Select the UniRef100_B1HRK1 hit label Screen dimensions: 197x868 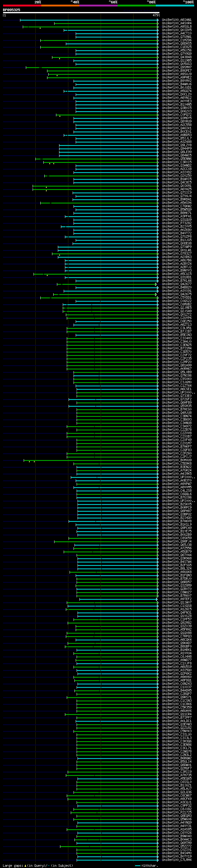click(x=176, y=650)
